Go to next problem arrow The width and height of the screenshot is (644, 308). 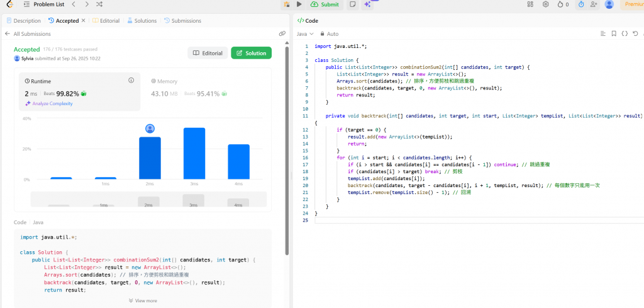pos(86,4)
